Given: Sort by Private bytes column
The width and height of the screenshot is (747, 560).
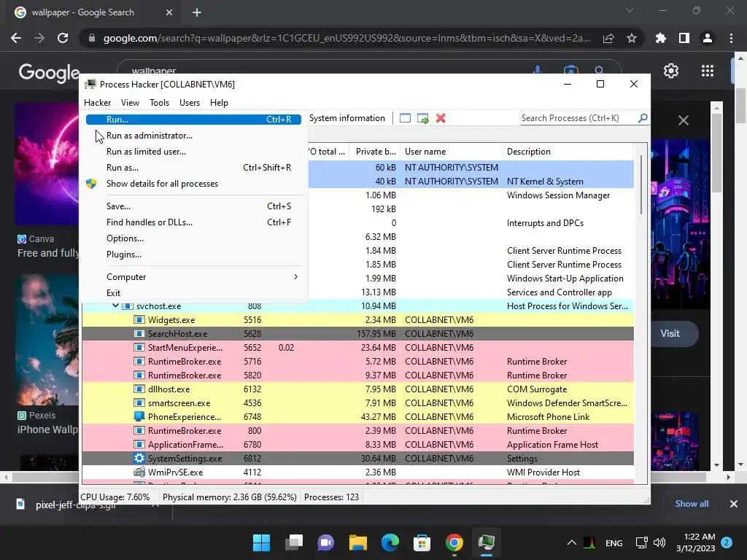Looking at the screenshot, I should (375, 152).
